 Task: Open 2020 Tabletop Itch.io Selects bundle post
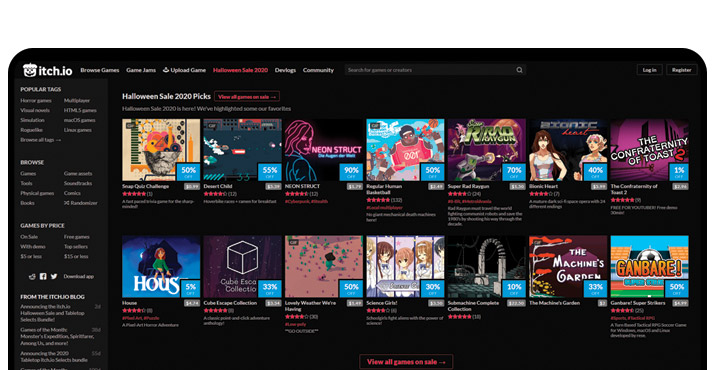point(54,356)
